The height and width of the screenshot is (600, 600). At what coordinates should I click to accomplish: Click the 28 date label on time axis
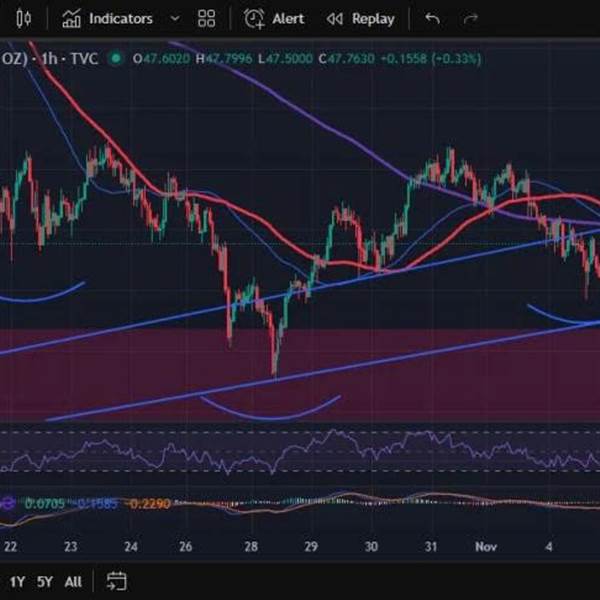point(251,546)
